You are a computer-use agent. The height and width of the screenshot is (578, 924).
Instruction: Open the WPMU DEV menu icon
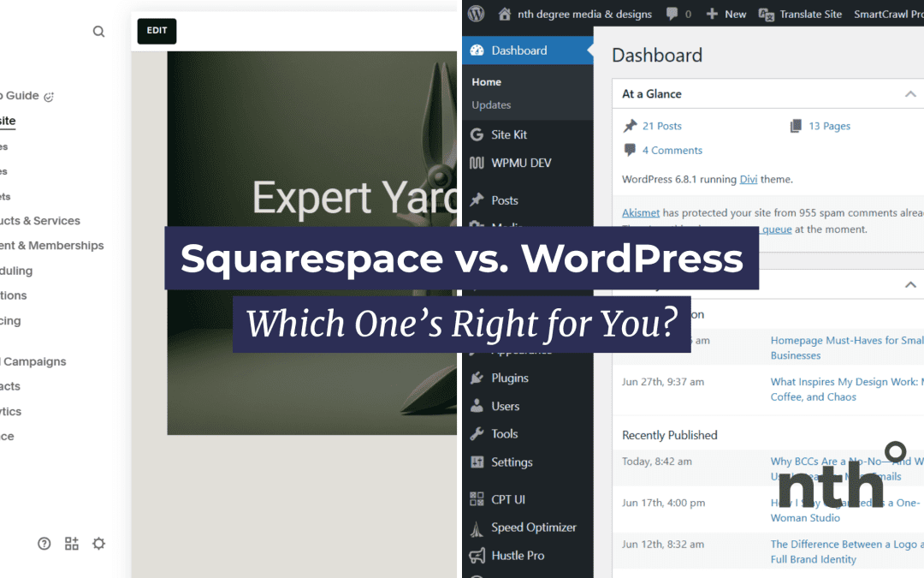pyautogui.click(x=477, y=163)
